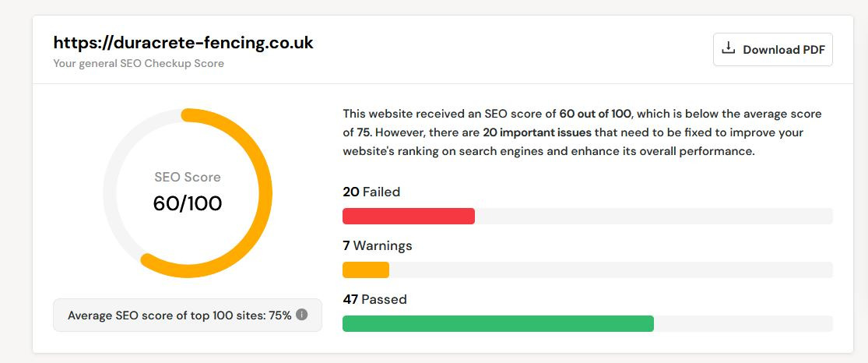Click the "7 Warnings" label
This screenshot has height=363, width=868.
click(378, 245)
